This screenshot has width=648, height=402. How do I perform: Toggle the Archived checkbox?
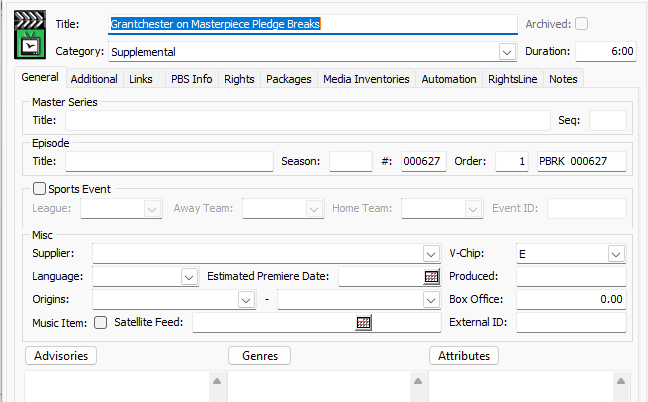click(x=581, y=24)
